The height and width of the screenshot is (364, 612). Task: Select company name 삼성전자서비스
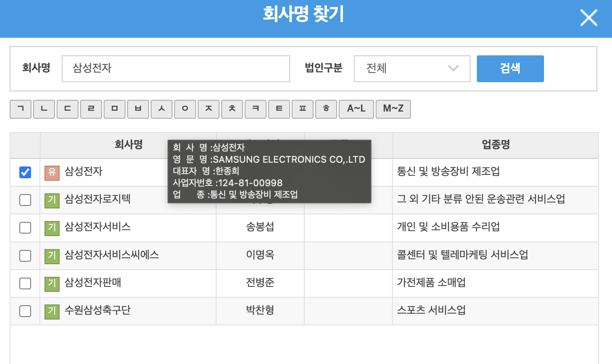pyautogui.click(x=97, y=227)
